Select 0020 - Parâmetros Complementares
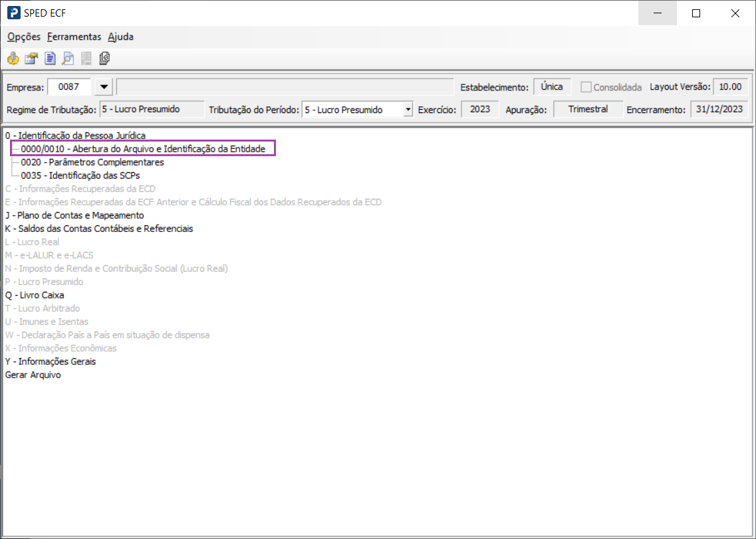 tap(92, 162)
